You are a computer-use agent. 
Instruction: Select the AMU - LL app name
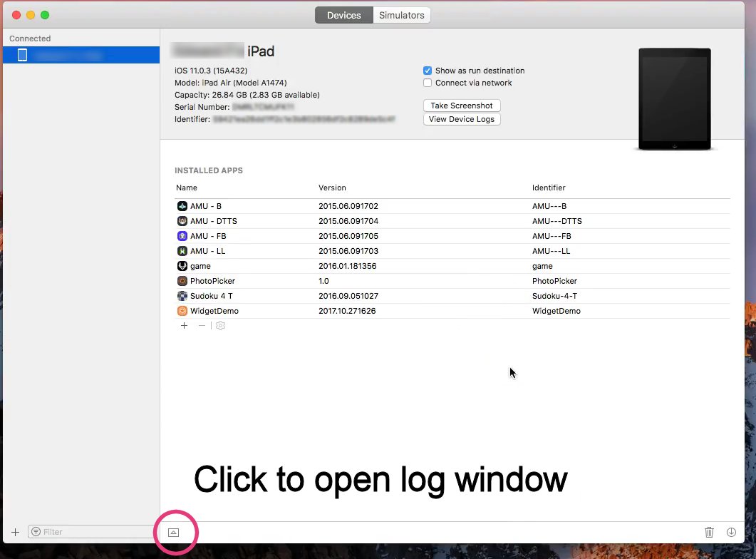tap(208, 251)
